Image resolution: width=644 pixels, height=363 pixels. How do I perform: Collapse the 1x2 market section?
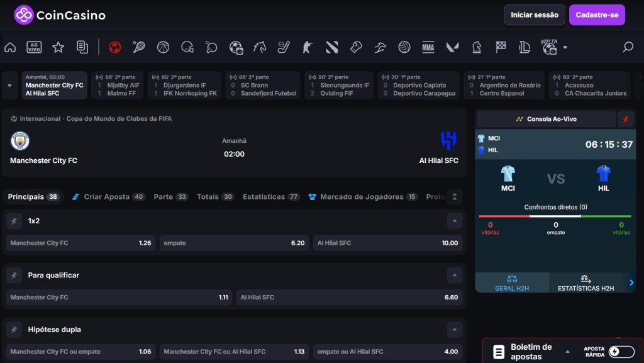coord(454,221)
